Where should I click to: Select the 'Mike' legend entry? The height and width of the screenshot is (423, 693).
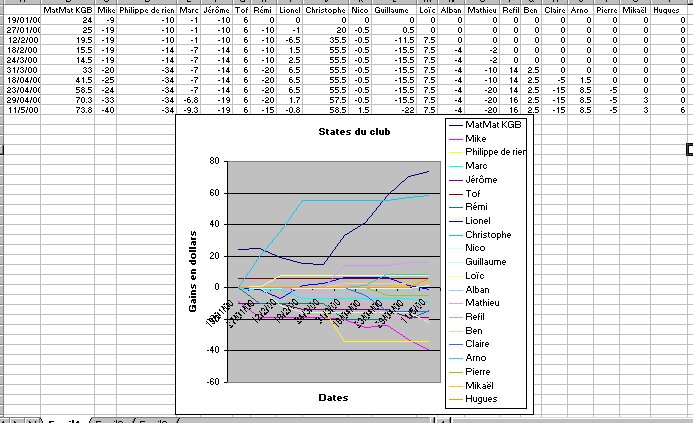tap(468, 138)
